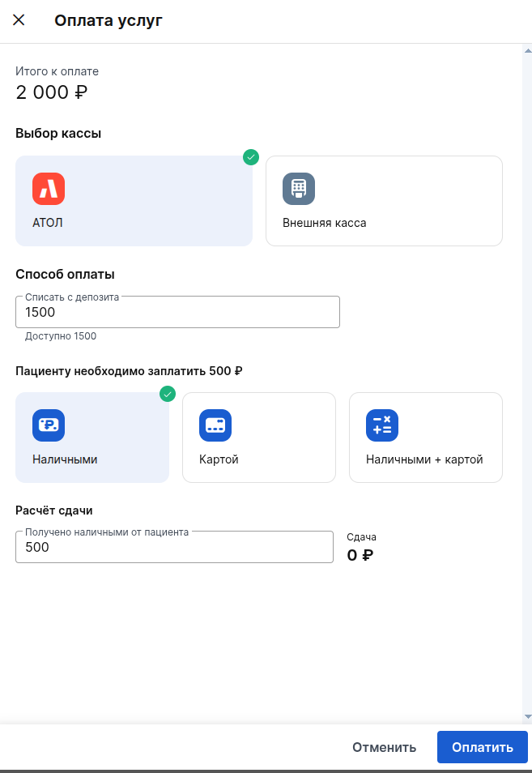532x773 pixels.
Task: Click the Пациенту необходимо заплатить 500 ₽ heading
Action: pos(129,371)
